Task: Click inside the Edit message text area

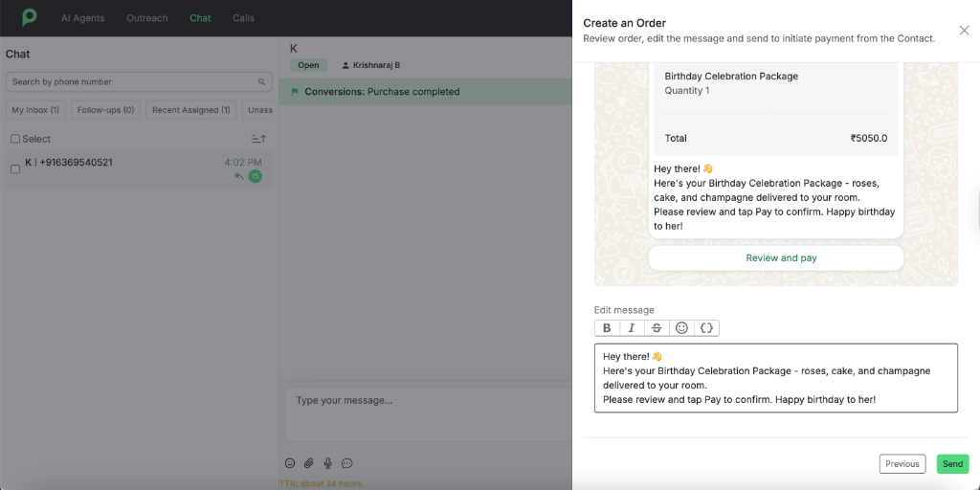Action: coord(775,378)
